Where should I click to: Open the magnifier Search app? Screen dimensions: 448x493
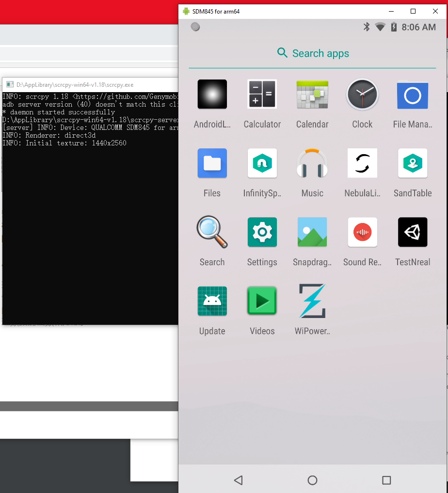tap(212, 232)
